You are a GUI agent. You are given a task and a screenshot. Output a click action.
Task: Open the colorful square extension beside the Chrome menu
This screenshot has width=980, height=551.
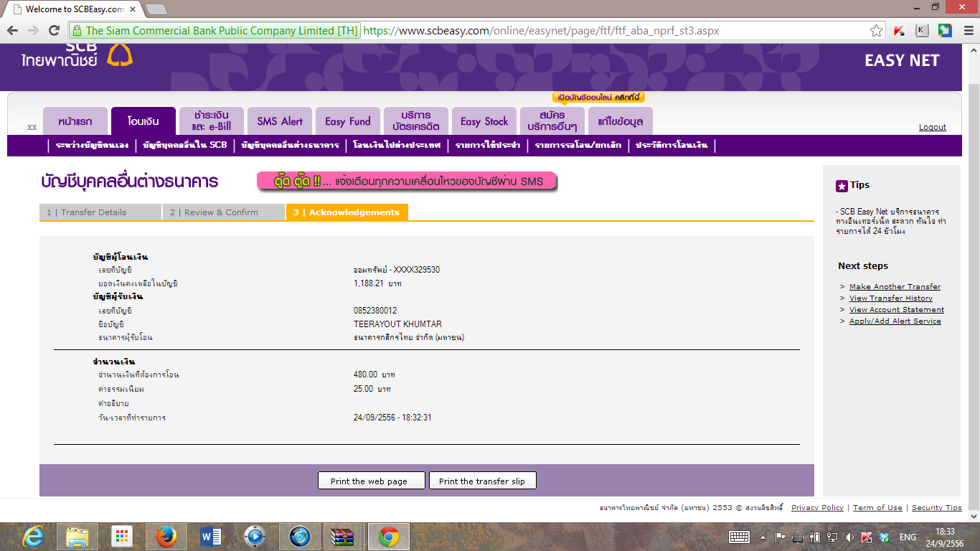[946, 31]
